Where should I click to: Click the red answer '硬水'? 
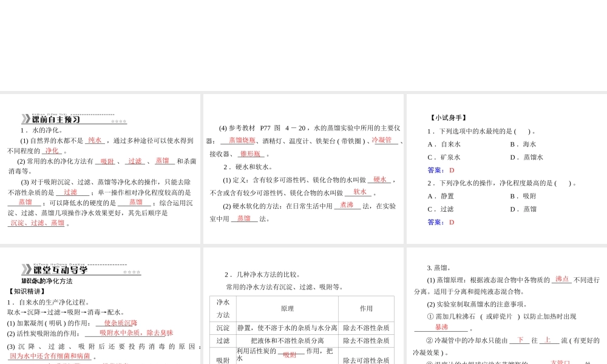[x=380, y=180]
